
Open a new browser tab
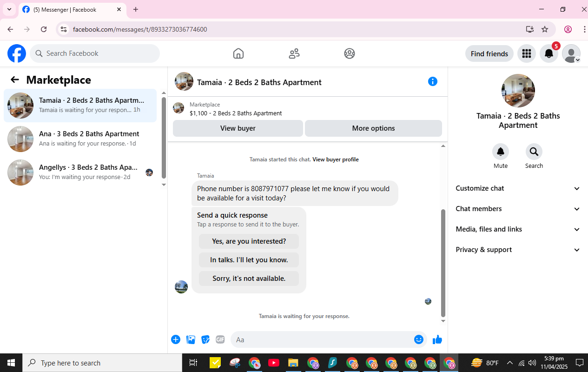(136, 9)
